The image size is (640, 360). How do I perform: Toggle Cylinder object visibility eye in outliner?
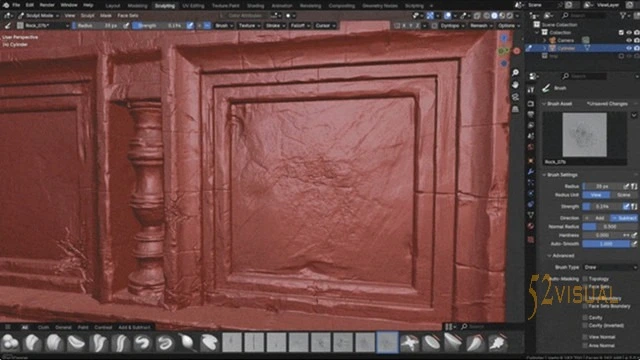tap(629, 48)
